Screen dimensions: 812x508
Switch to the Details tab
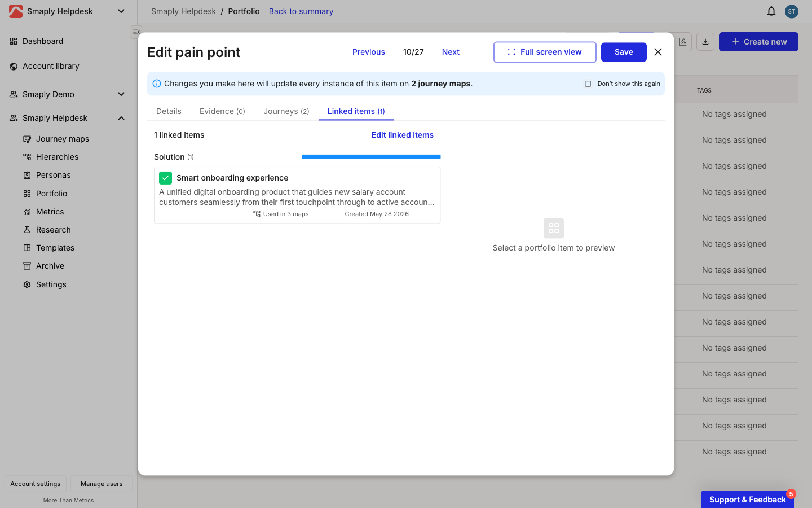(x=169, y=111)
